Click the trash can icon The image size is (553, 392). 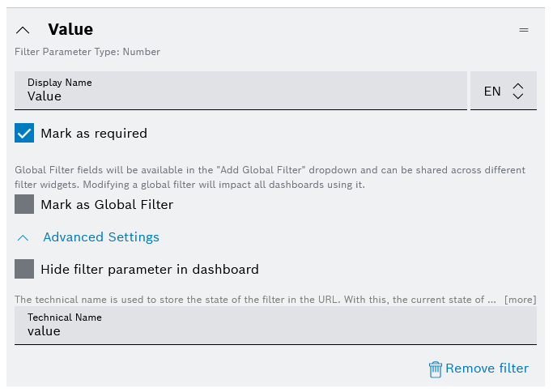point(436,369)
